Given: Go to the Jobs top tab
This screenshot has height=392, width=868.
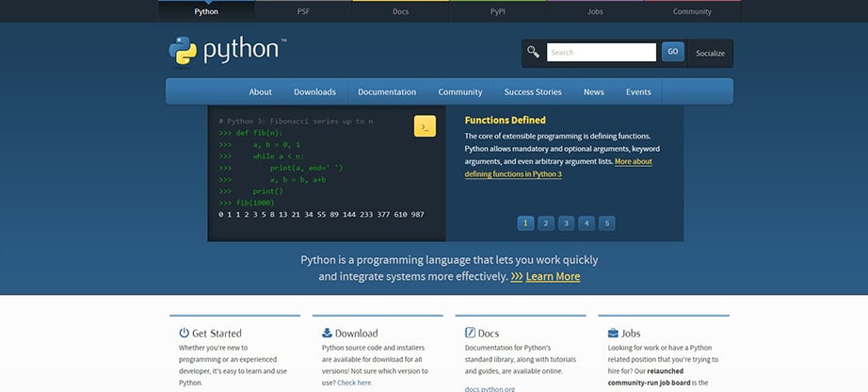Looking at the screenshot, I should click(x=595, y=11).
